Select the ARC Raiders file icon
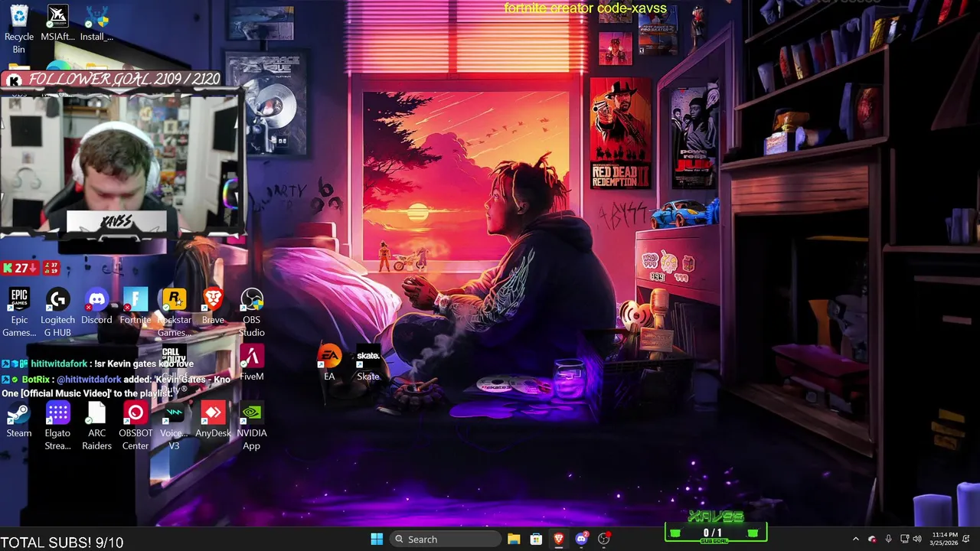This screenshot has width=980, height=551. pyautogui.click(x=96, y=426)
